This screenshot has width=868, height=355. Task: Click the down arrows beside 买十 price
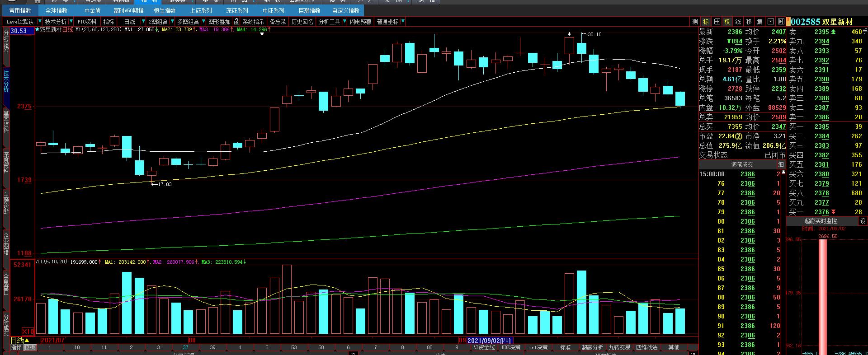coord(833,212)
